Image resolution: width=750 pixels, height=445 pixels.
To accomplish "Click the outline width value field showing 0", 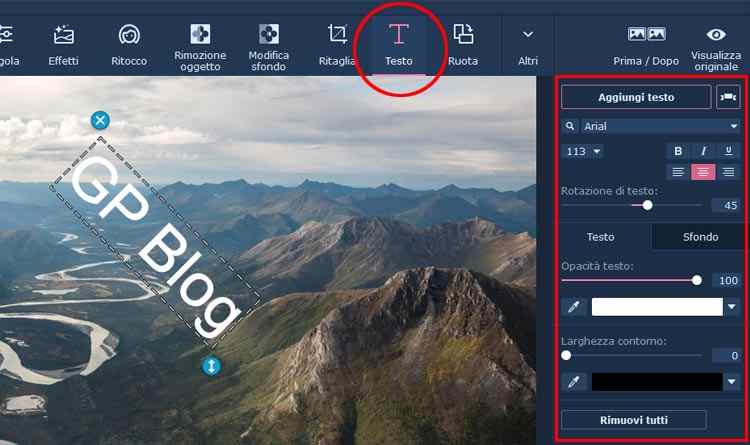I will tap(726, 356).
